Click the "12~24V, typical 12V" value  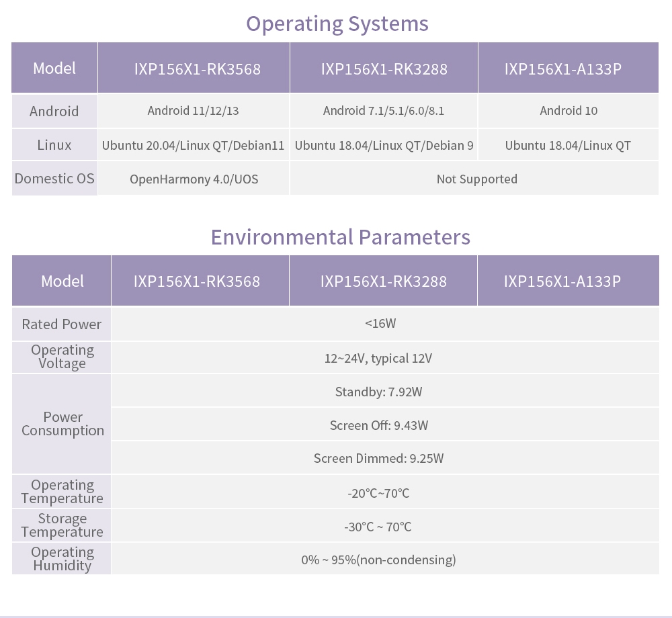click(x=378, y=358)
